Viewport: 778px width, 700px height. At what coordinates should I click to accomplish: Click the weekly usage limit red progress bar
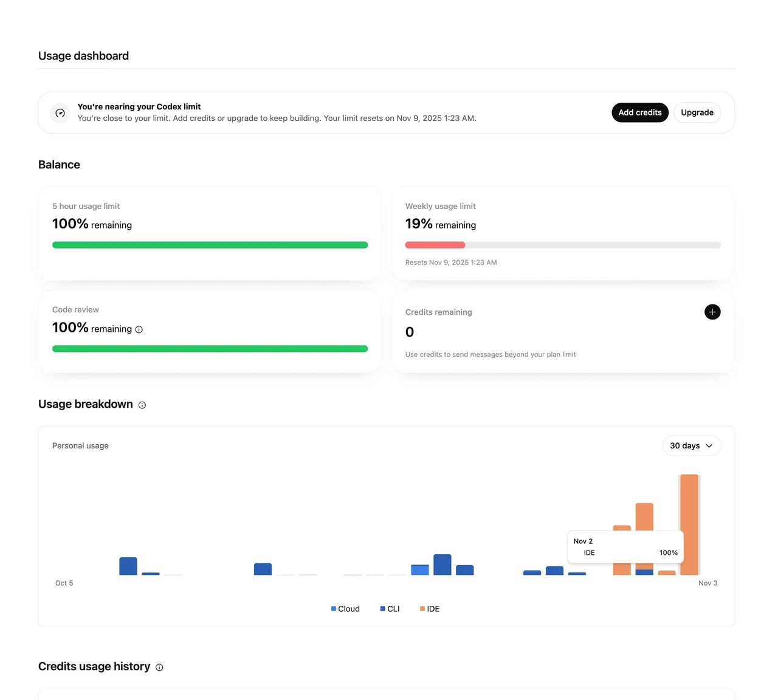pyautogui.click(x=435, y=245)
